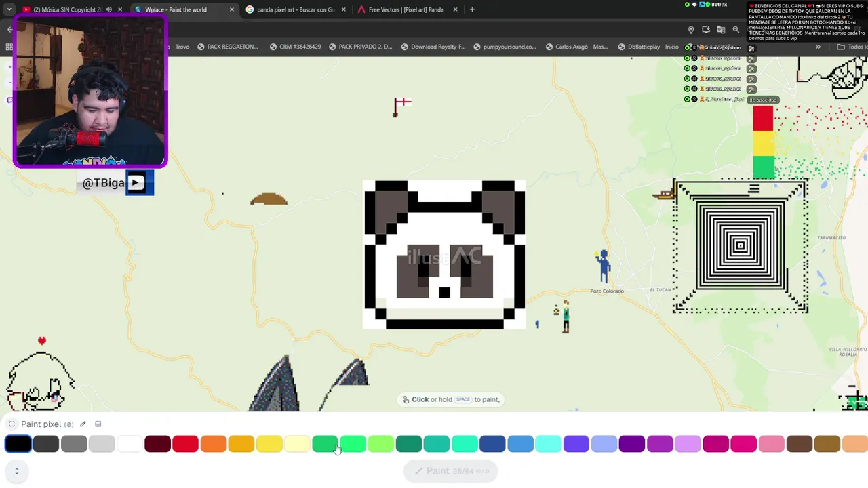Click the red heart pixel art on the map
The image size is (868, 488).
42,340
